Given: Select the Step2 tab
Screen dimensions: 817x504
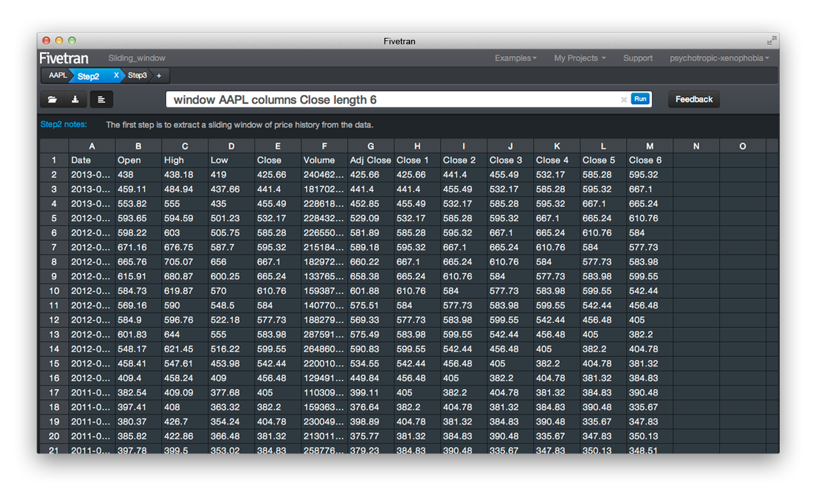Looking at the screenshot, I should click(89, 76).
